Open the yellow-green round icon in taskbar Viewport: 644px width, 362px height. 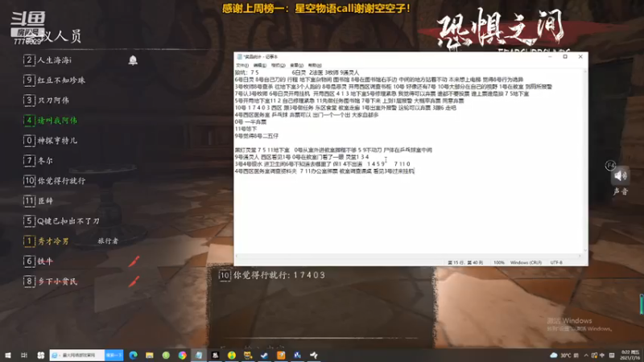click(232, 356)
